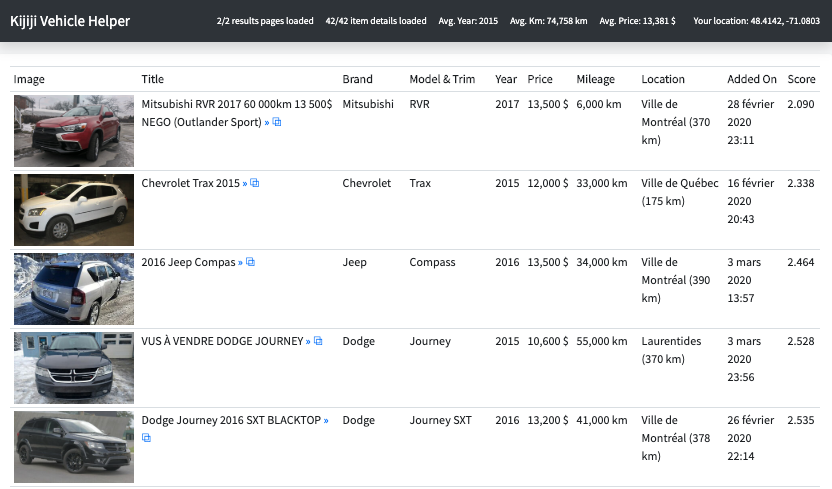Image resolution: width=832 pixels, height=489 pixels.
Task: Click the new-window icon beside VUS À VENDRE DODGE JOURNEY
Action: tap(318, 341)
